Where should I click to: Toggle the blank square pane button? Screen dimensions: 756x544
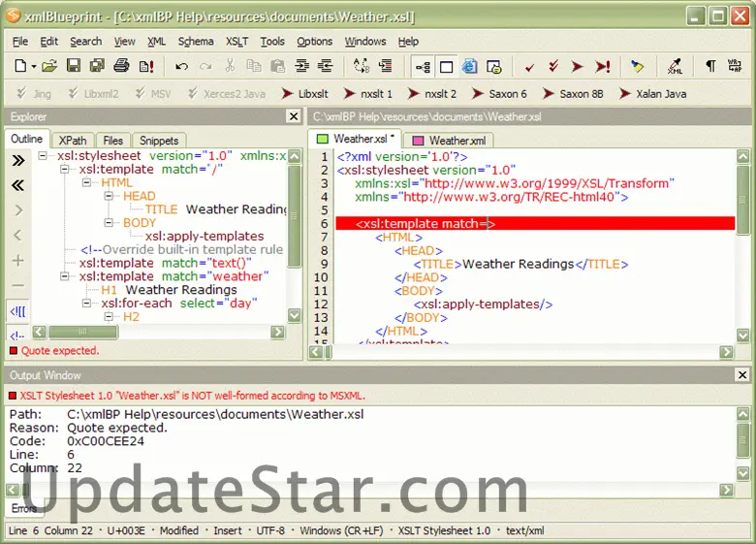(x=447, y=67)
